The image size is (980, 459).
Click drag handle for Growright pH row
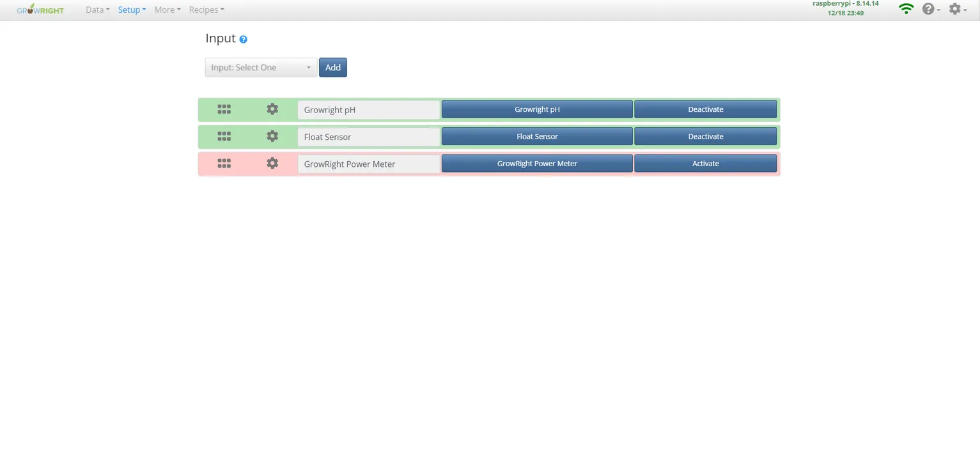(x=224, y=109)
